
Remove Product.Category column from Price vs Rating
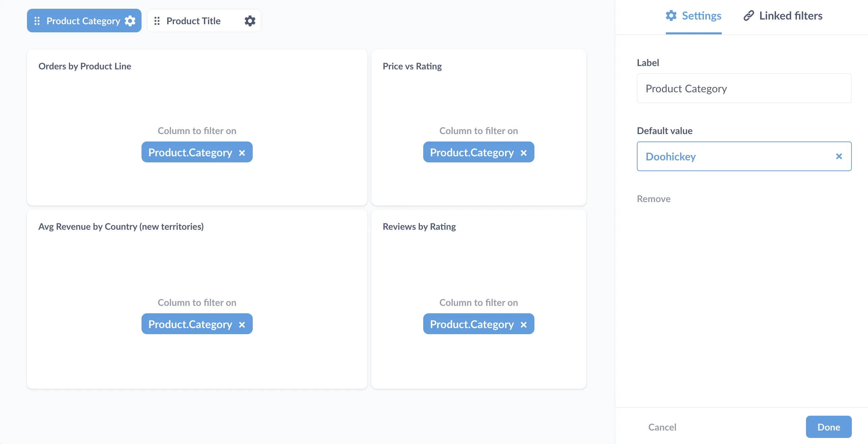(x=524, y=153)
